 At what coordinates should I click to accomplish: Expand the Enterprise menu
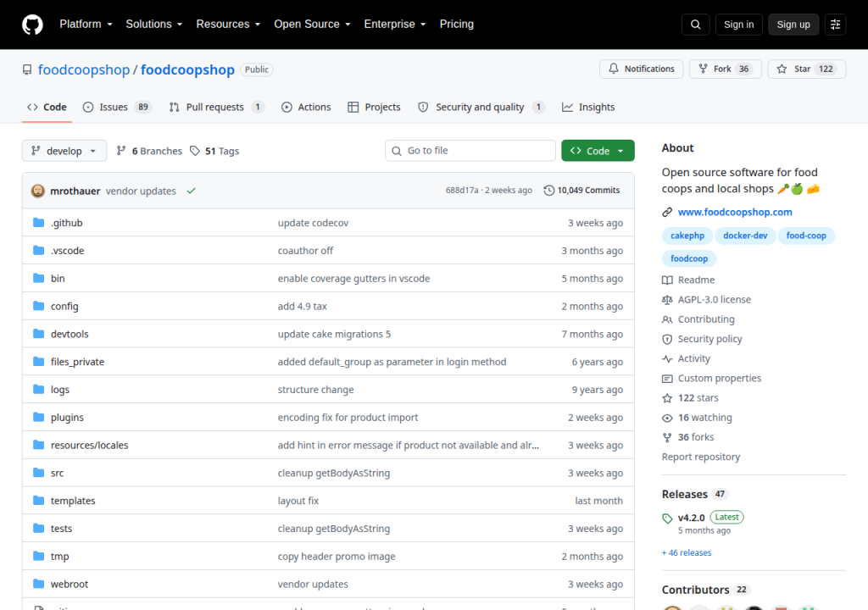[x=395, y=25]
